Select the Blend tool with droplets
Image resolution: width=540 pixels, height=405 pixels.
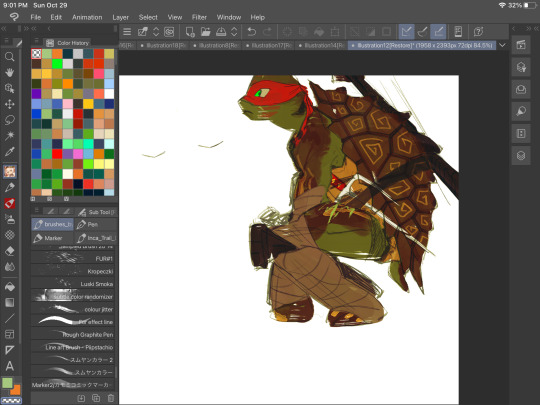coord(10,267)
